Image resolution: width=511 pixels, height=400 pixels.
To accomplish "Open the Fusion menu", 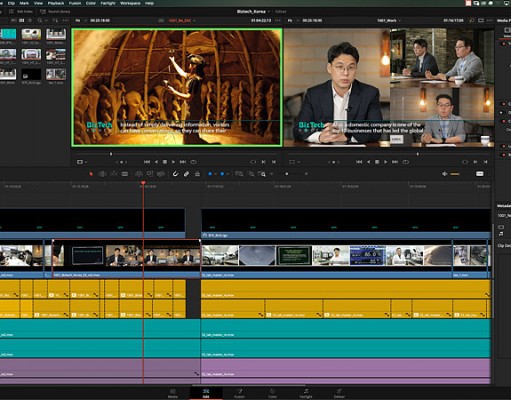I will (75, 3).
